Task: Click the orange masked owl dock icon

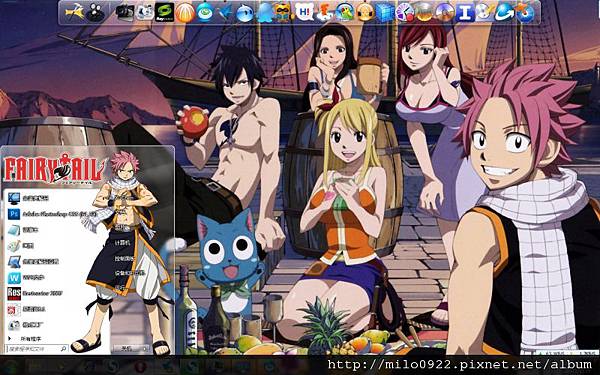Action: (x=284, y=13)
